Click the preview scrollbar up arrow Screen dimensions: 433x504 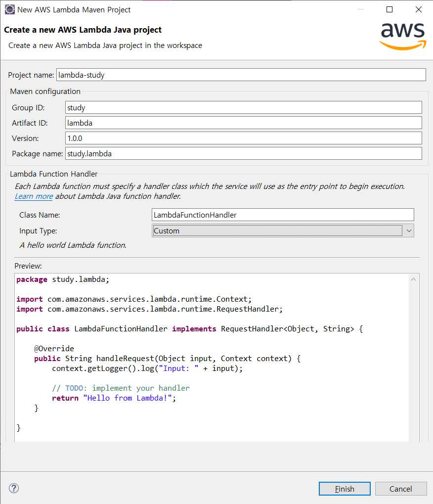[x=413, y=279]
